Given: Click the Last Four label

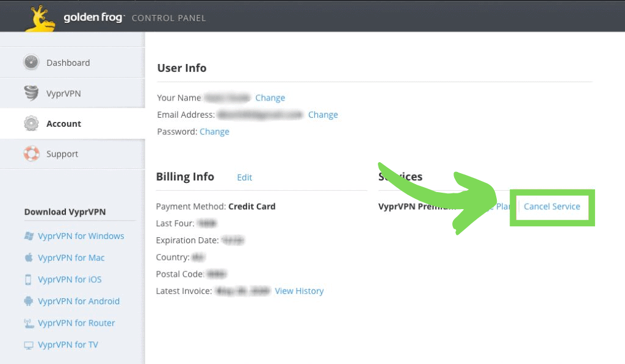Looking at the screenshot, I should click(175, 223).
